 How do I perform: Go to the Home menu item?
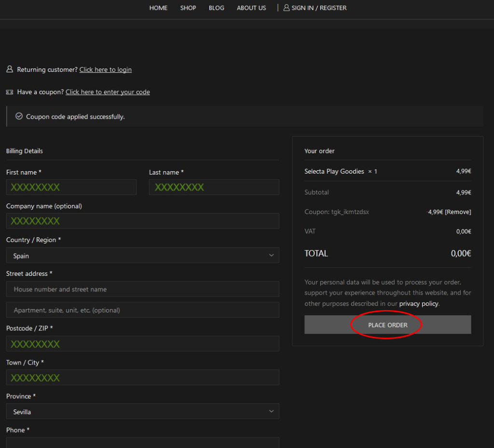[158, 8]
